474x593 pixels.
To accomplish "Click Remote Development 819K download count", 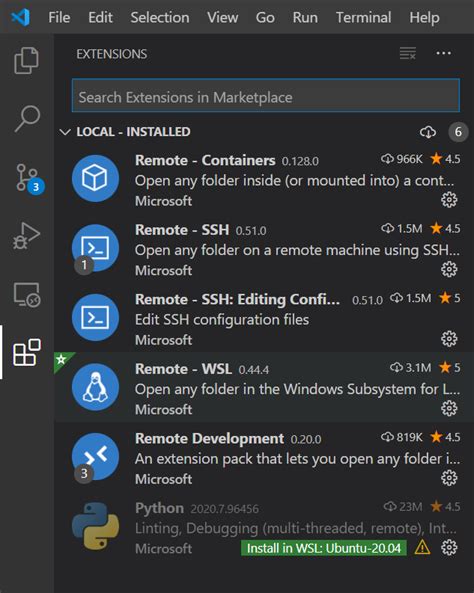I will click(401, 437).
